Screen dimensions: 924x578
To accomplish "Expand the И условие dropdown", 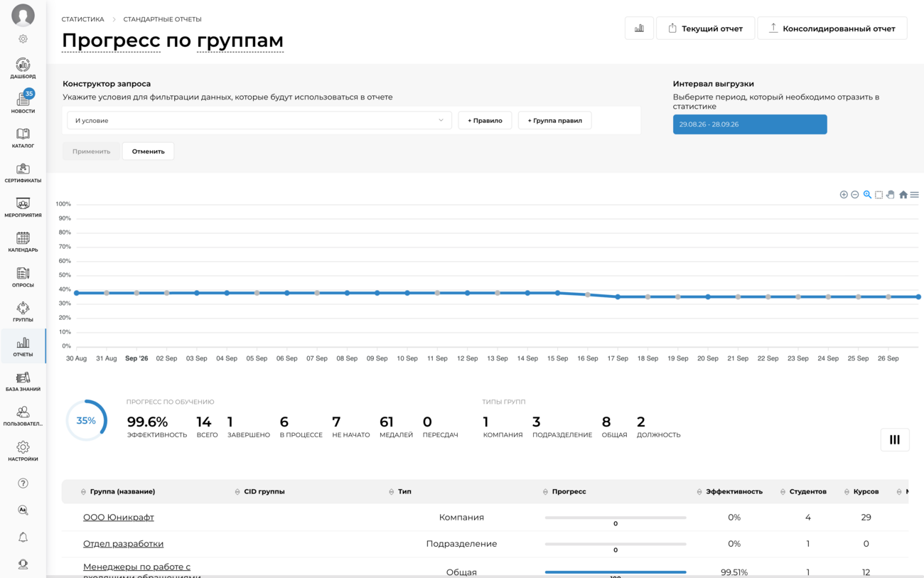I will pos(259,120).
